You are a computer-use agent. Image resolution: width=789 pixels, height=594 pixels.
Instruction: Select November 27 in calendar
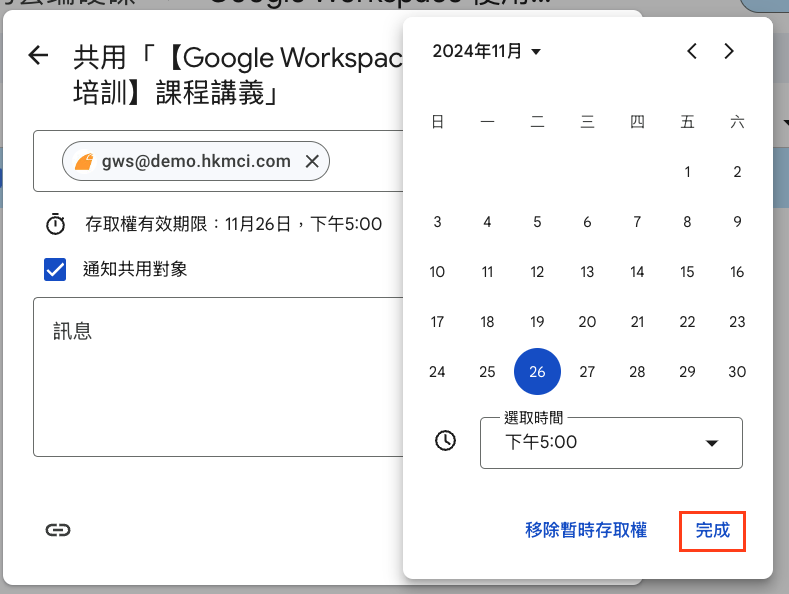587,372
